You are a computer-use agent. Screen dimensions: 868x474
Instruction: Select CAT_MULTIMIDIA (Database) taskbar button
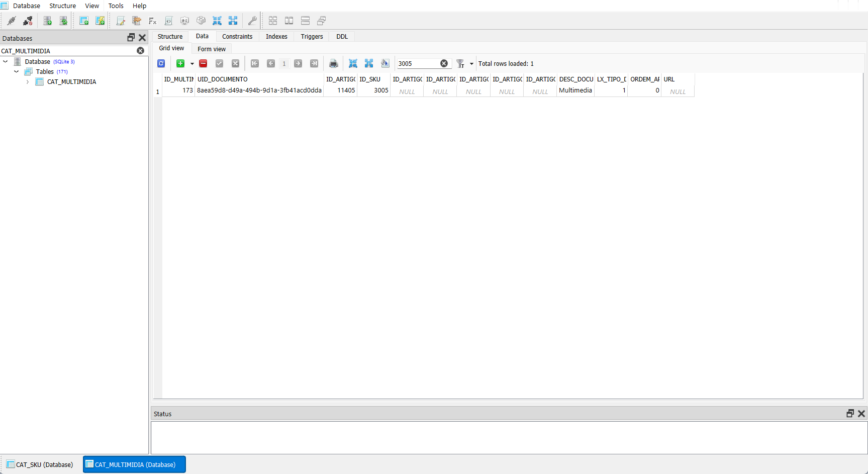135,464
